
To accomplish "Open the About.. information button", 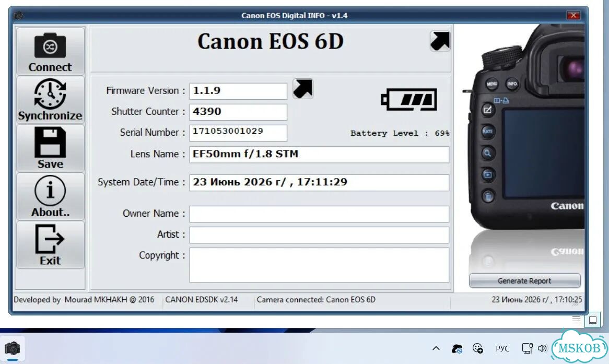I will tap(51, 196).
